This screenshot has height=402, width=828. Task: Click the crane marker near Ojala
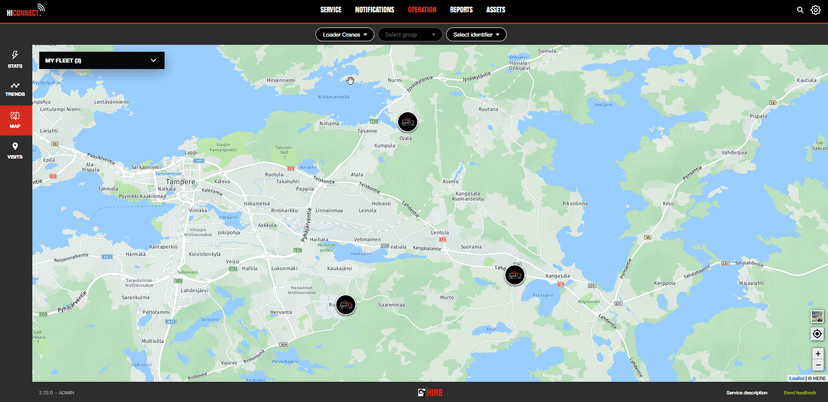(x=407, y=121)
